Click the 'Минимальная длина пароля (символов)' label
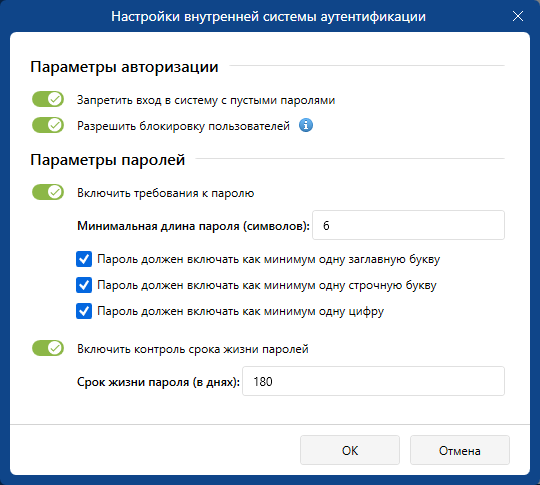Viewport: 540px width, 485px height. 193,226
